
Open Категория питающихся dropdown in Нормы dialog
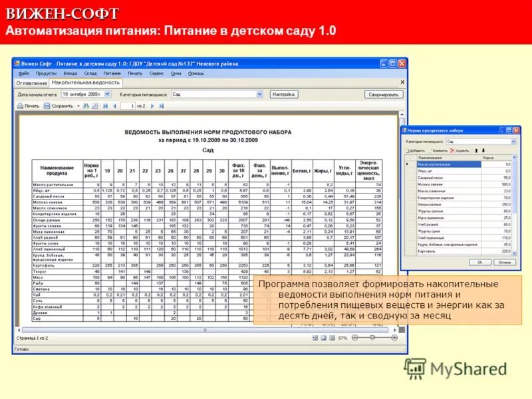513,142
